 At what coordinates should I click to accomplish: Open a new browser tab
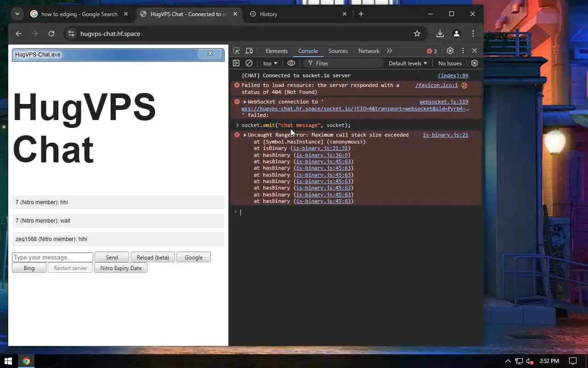[x=361, y=14]
